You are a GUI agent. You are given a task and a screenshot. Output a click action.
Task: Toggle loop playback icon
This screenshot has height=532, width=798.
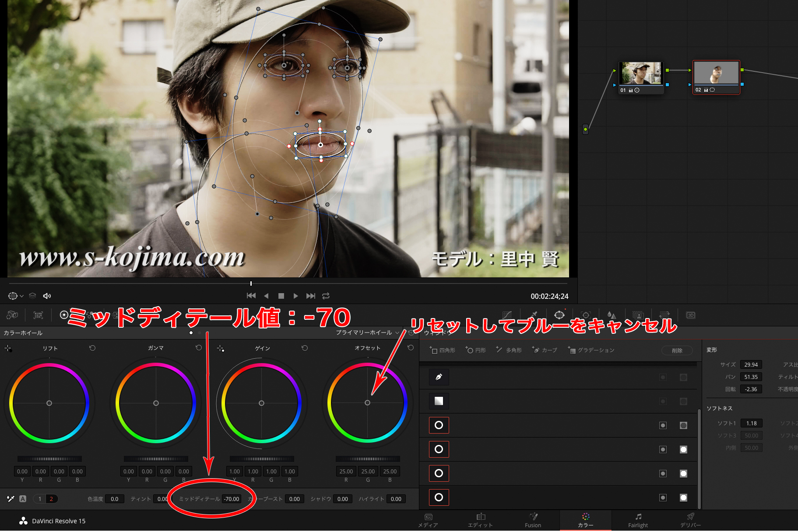tap(326, 296)
